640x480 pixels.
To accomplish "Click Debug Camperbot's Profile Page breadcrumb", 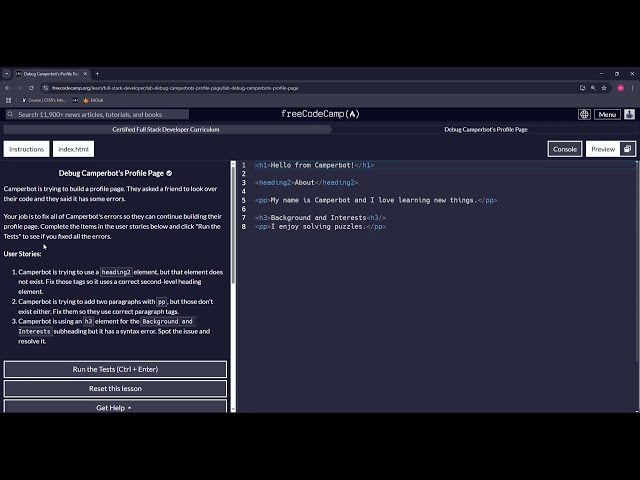I will click(x=486, y=129).
